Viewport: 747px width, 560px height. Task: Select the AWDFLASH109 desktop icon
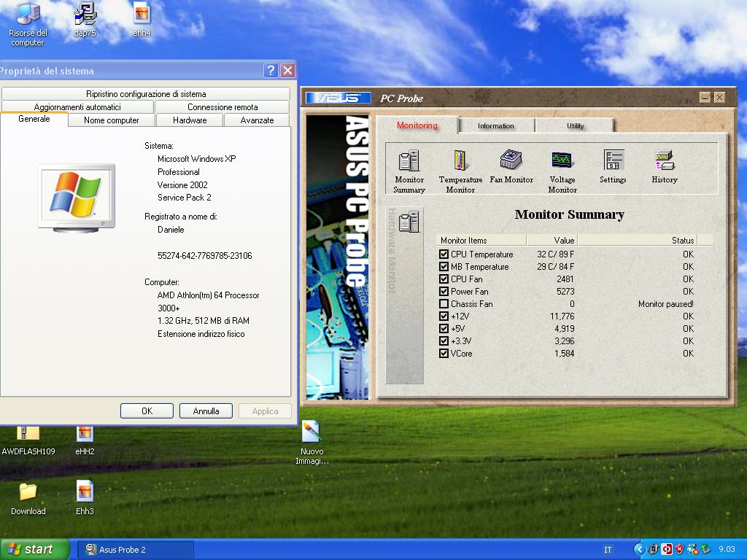point(28,442)
